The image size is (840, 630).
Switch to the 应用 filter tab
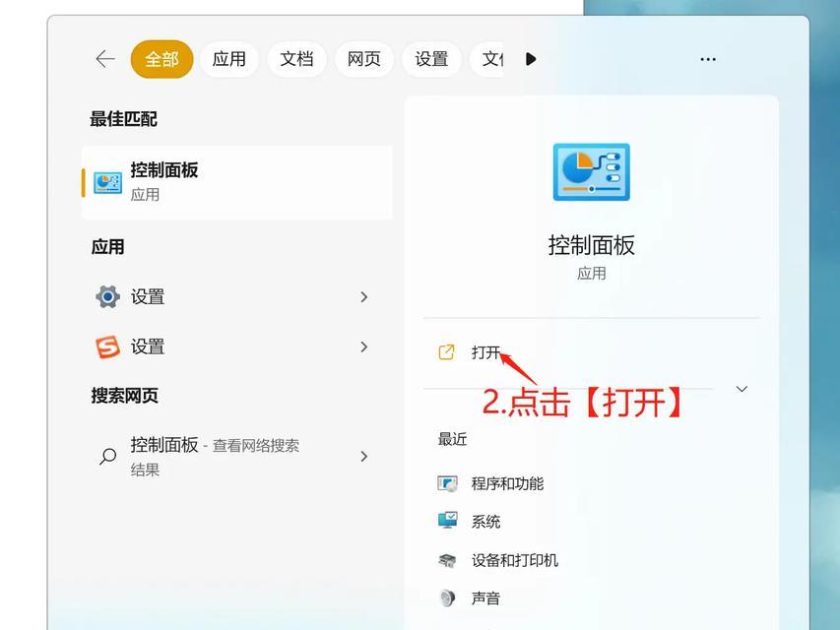coord(228,59)
